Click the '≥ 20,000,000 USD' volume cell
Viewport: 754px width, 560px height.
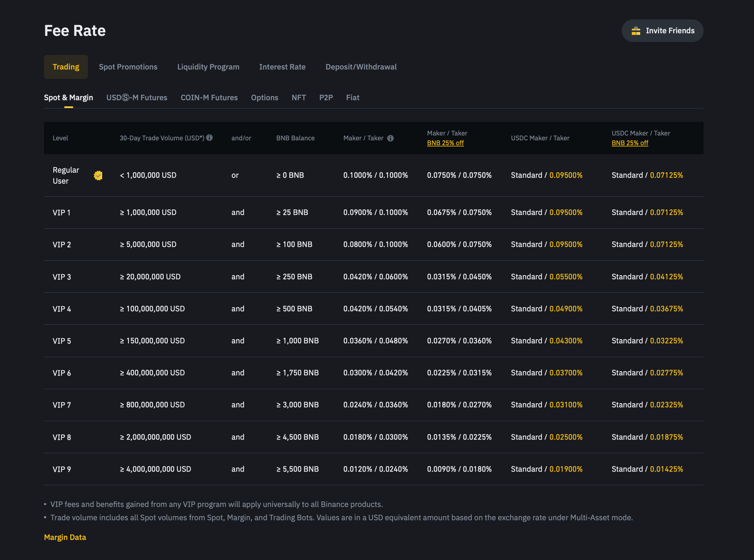click(x=150, y=277)
